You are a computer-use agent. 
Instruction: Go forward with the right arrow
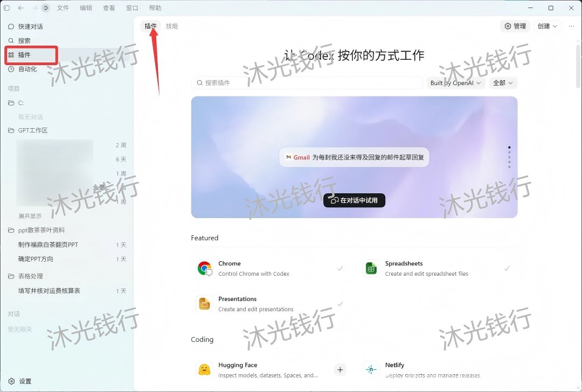click(34, 8)
